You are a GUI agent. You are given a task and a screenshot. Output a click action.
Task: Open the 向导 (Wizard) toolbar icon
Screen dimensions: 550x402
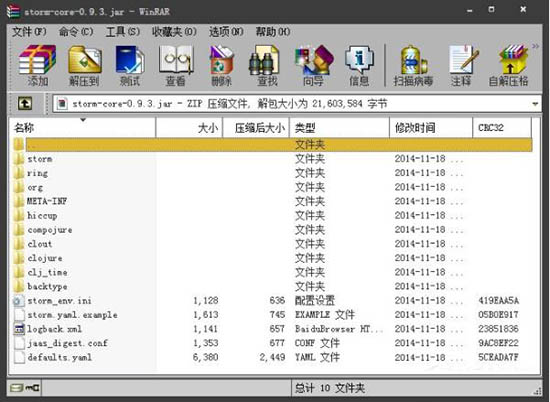point(313,66)
